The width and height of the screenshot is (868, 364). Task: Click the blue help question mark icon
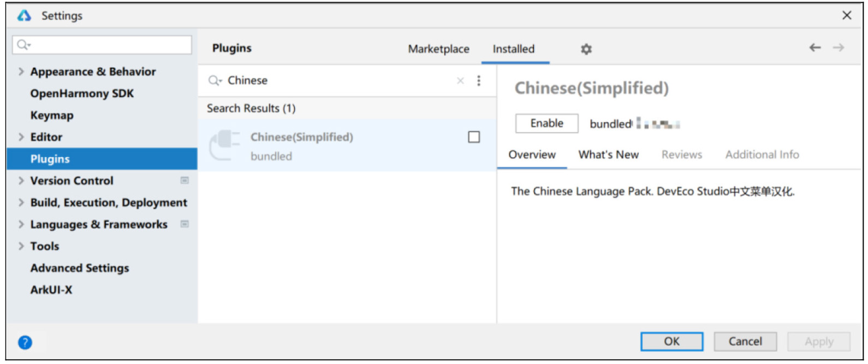(x=25, y=342)
